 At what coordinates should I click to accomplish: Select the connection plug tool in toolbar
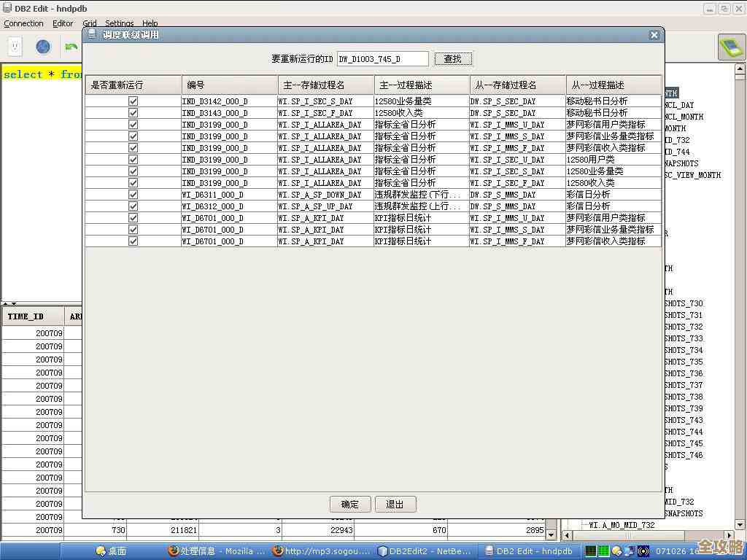point(15,46)
